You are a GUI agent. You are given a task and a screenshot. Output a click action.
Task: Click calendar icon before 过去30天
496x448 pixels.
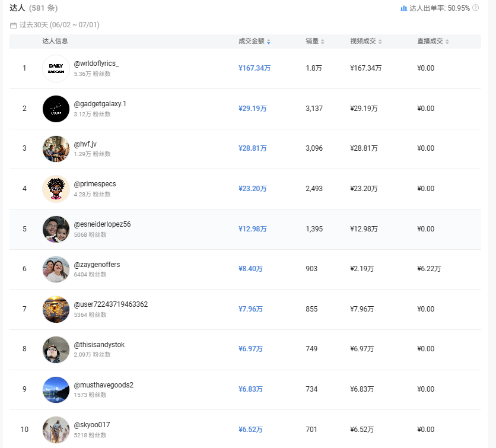point(13,25)
